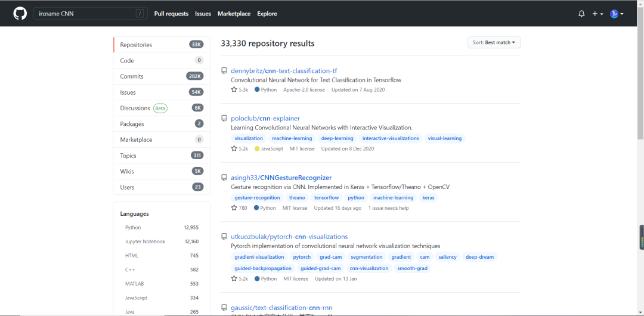Filter results by Java language
The image size is (644, 316).
162,312
